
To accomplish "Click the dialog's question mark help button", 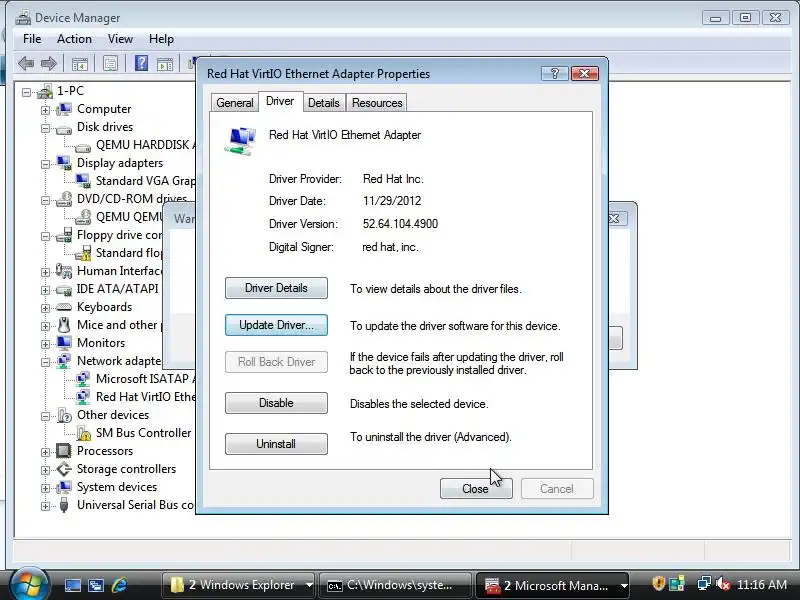I will click(555, 74).
